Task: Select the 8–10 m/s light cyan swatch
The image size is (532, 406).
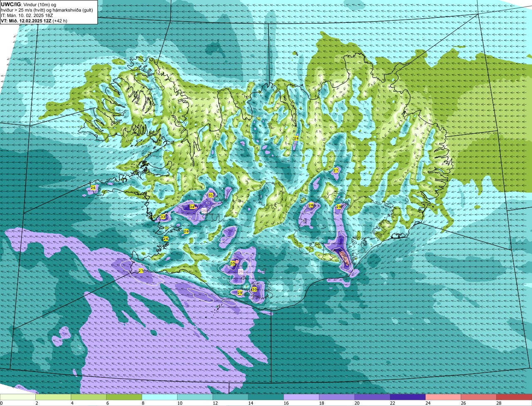Action: point(160,397)
